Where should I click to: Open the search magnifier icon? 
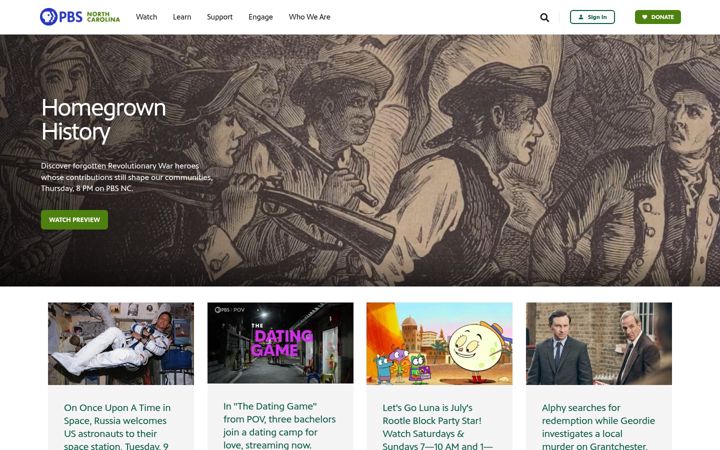tap(545, 17)
